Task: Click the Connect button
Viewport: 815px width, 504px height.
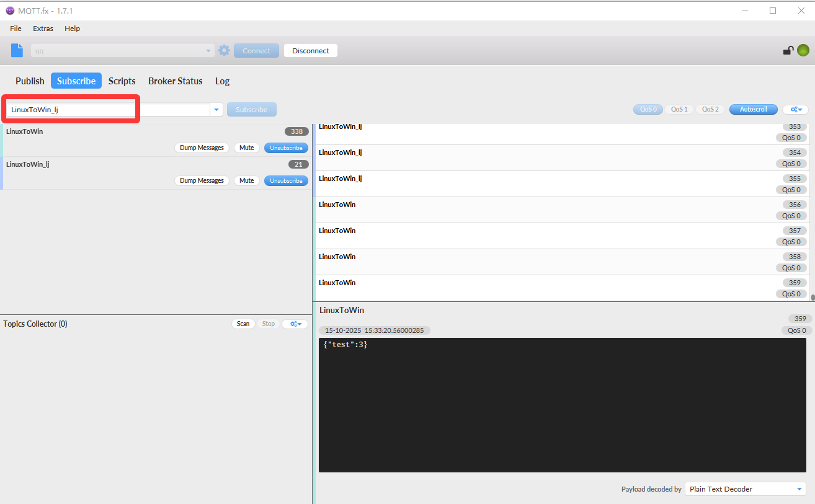Action: click(x=256, y=51)
